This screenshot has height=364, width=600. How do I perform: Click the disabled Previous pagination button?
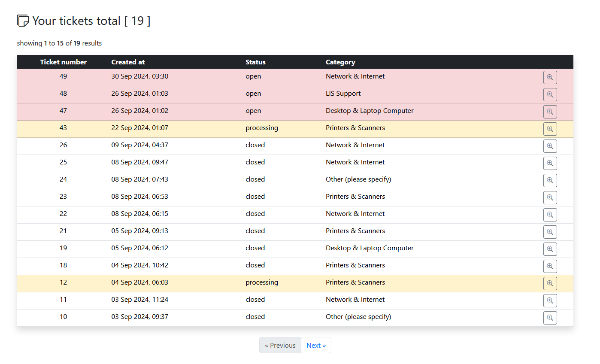tap(280, 345)
